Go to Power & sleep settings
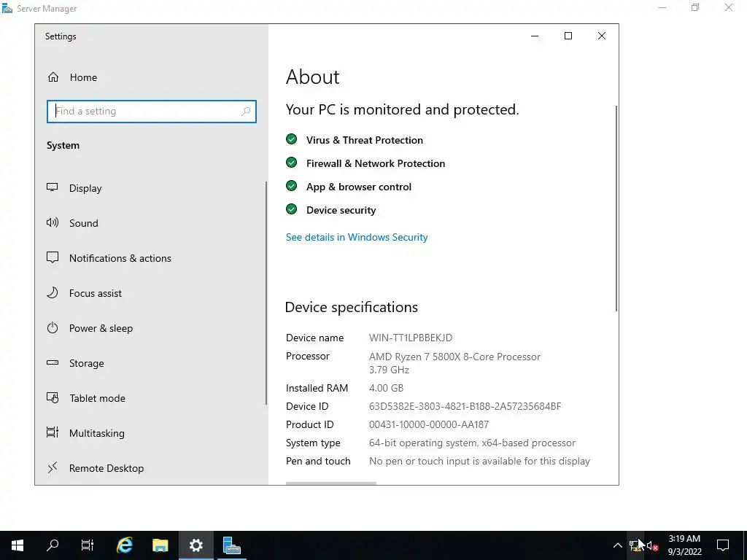Screen dimensions: 747x560 coord(101,328)
